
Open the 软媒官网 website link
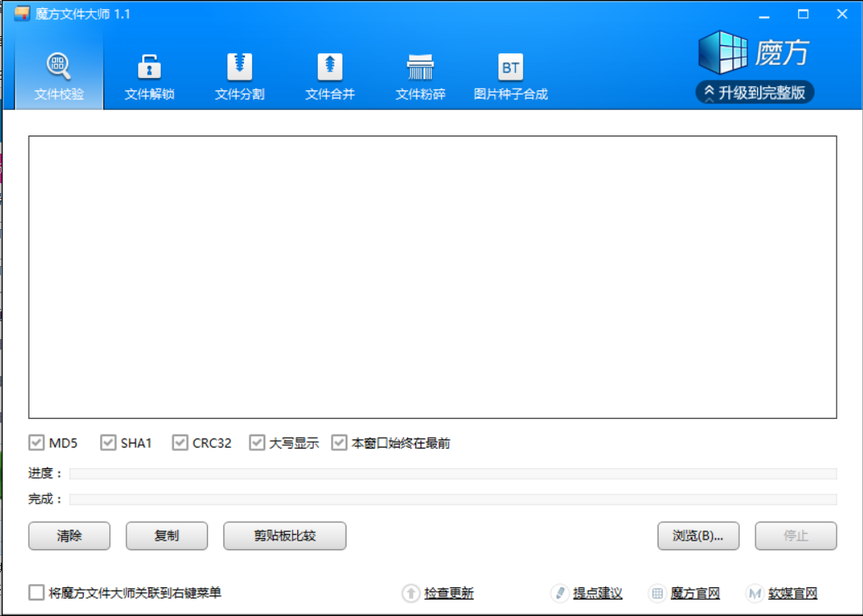[x=792, y=593]
